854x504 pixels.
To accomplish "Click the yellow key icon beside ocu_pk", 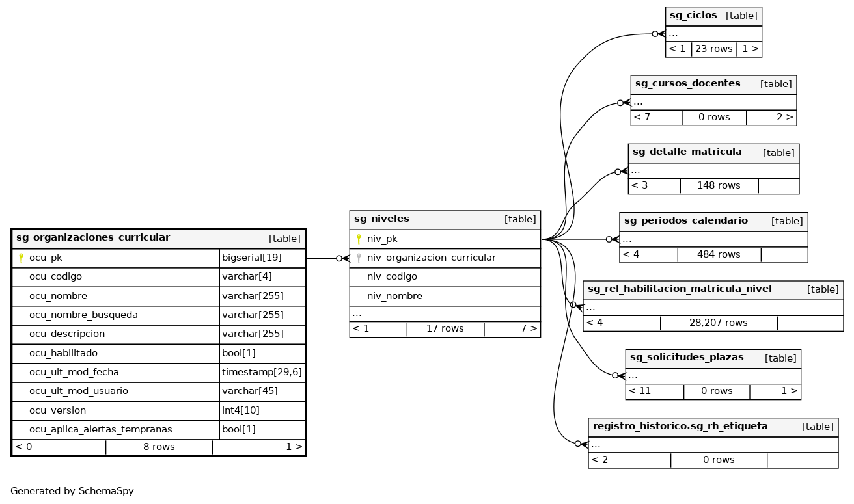I will coord(21,258).
